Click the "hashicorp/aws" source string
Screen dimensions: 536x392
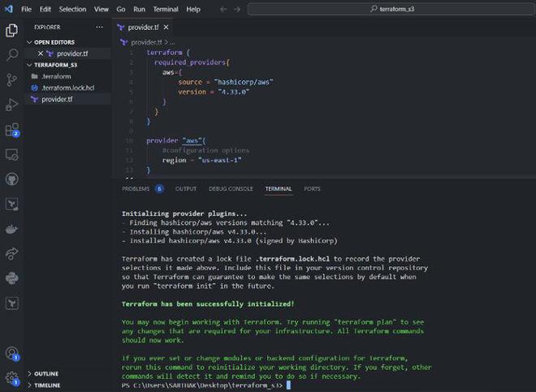(244, 82)
